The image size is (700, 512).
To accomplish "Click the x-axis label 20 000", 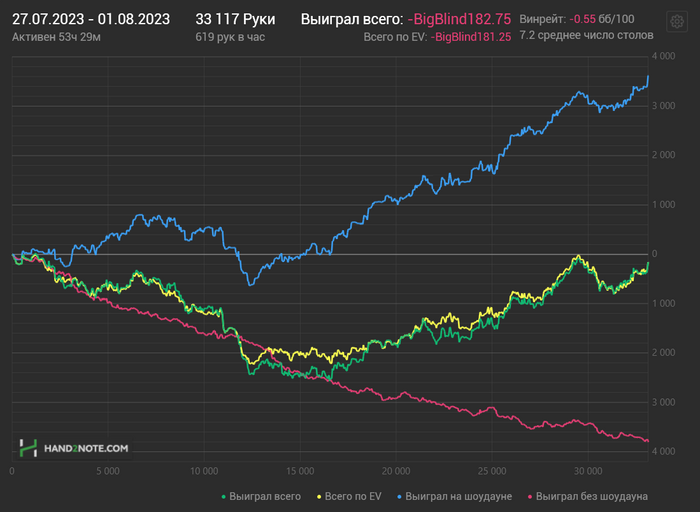I will coord(396,471).
